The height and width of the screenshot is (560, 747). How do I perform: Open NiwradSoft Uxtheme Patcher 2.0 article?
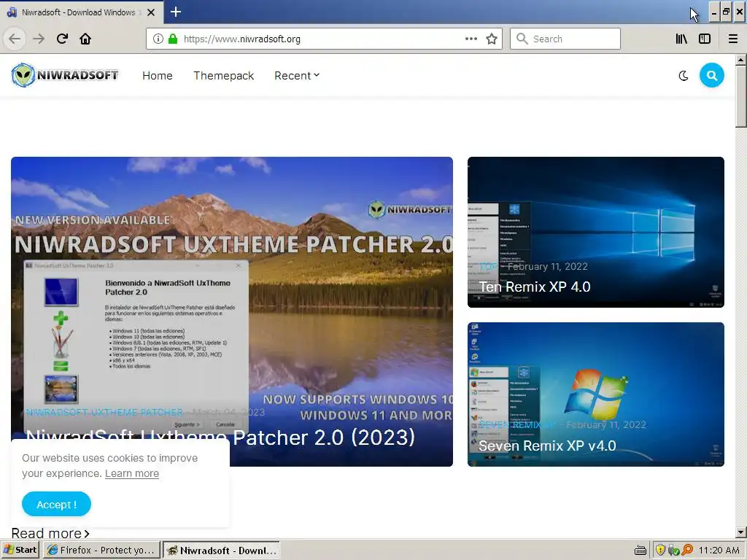tap(220, 437)
